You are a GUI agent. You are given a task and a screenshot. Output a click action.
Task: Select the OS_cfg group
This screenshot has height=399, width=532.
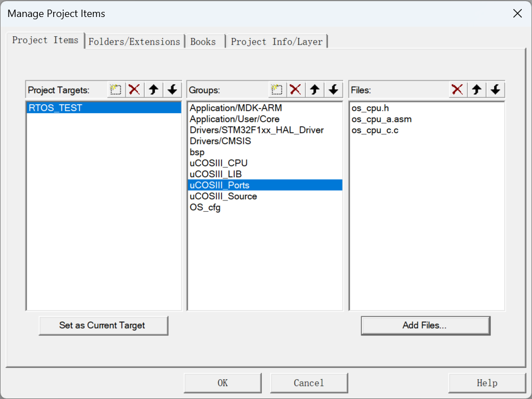[x=265, y=207]
